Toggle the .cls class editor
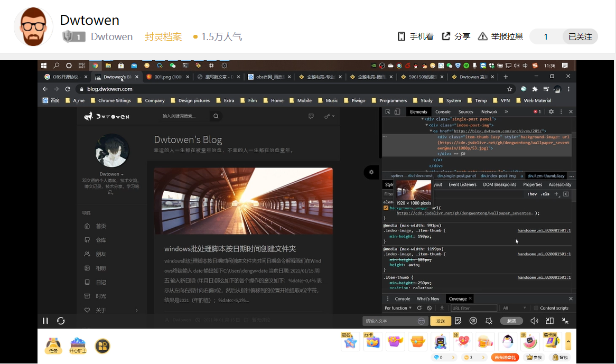Viewport: 616px width, 364px height. point(545,194)
